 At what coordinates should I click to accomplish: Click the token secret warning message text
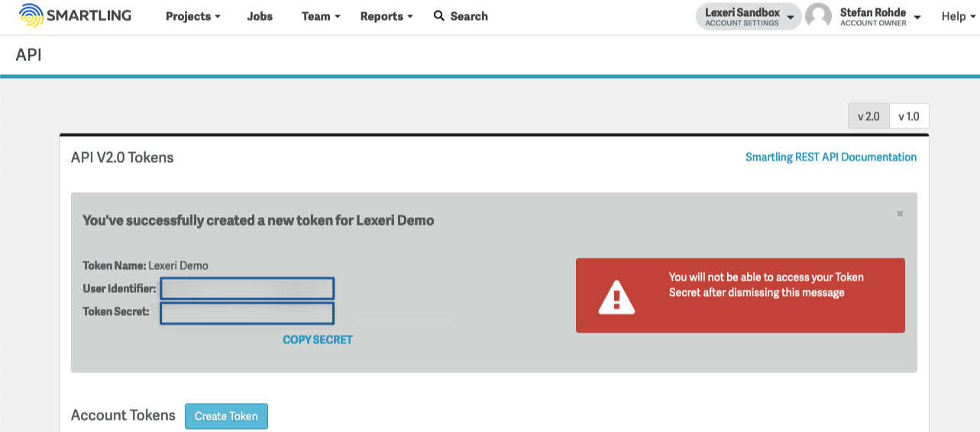click(766, 284)
